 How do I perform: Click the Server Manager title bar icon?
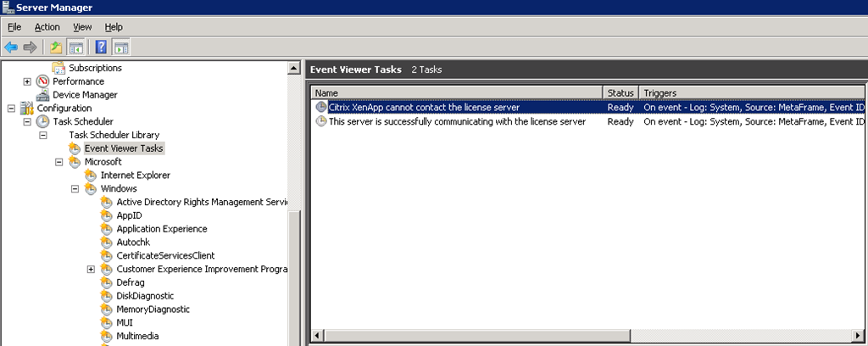[7, 7]
